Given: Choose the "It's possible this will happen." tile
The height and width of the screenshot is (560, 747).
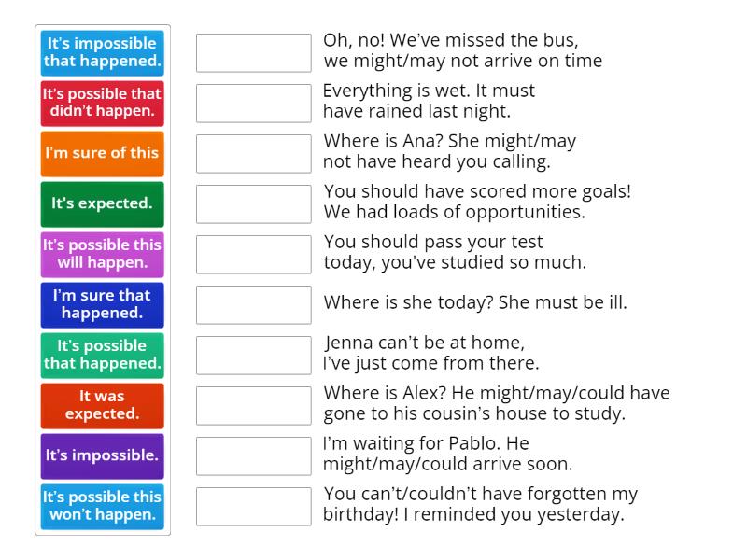Looking at the screenshot, I should click(x=102, y=254).
